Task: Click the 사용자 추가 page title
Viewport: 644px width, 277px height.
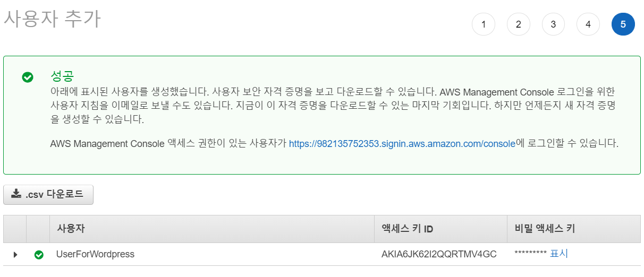Action: (52, 19)
